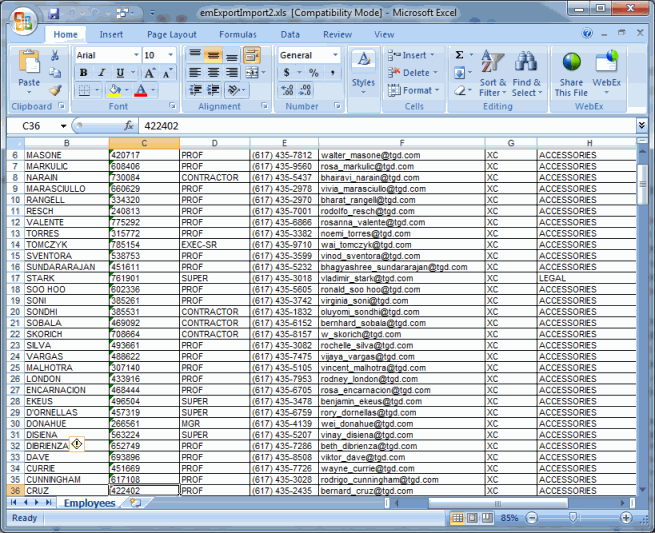Click the Copy icon
The height and width of the screenshot is (533, 655).
[55, 73]
